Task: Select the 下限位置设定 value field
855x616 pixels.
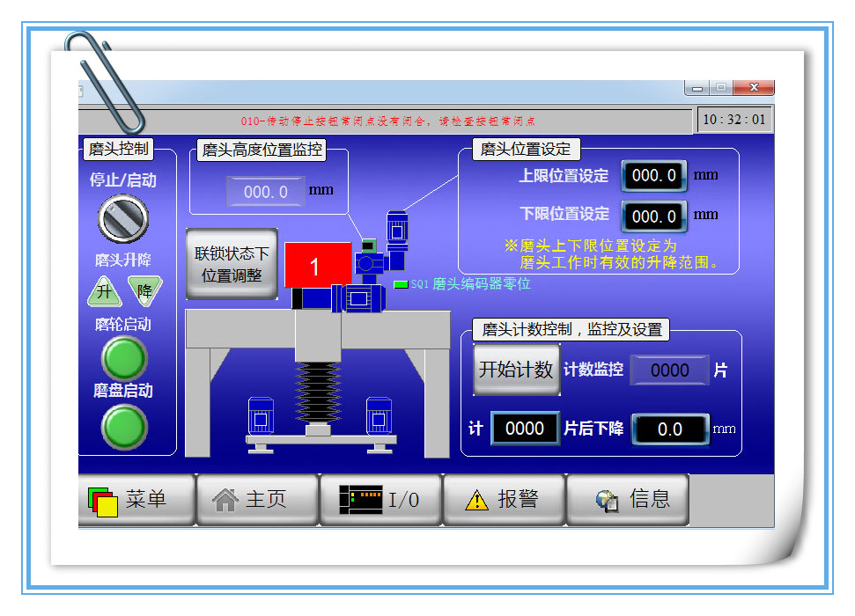Action: point(654,216)
